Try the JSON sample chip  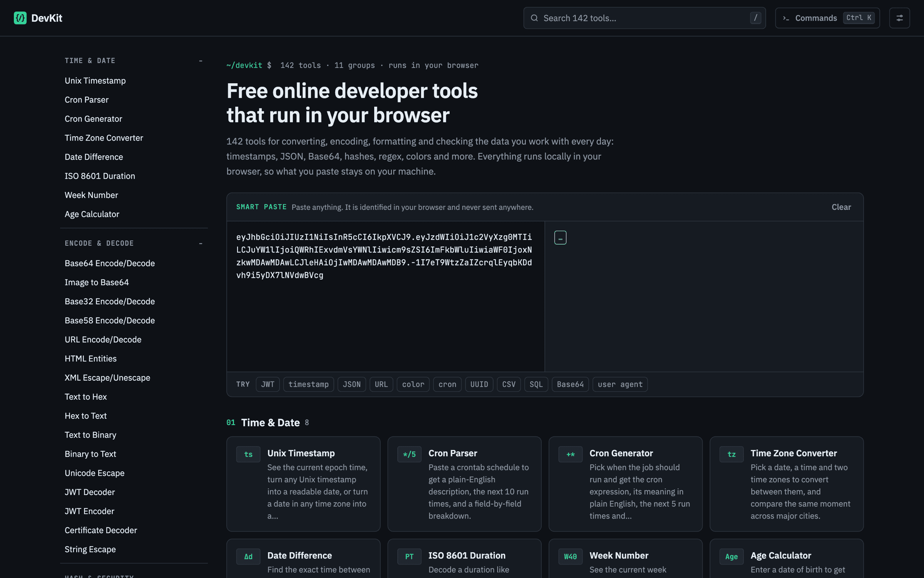pos(352,384)
